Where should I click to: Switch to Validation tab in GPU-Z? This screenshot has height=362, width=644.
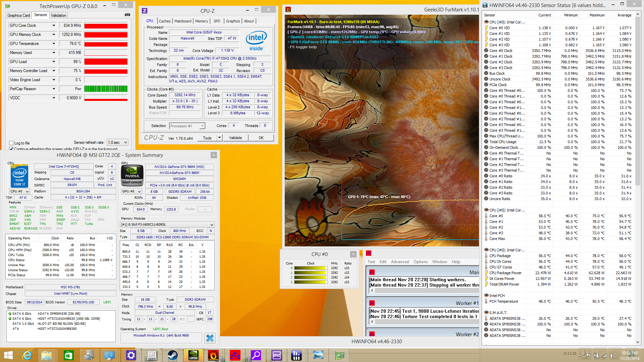58,15
